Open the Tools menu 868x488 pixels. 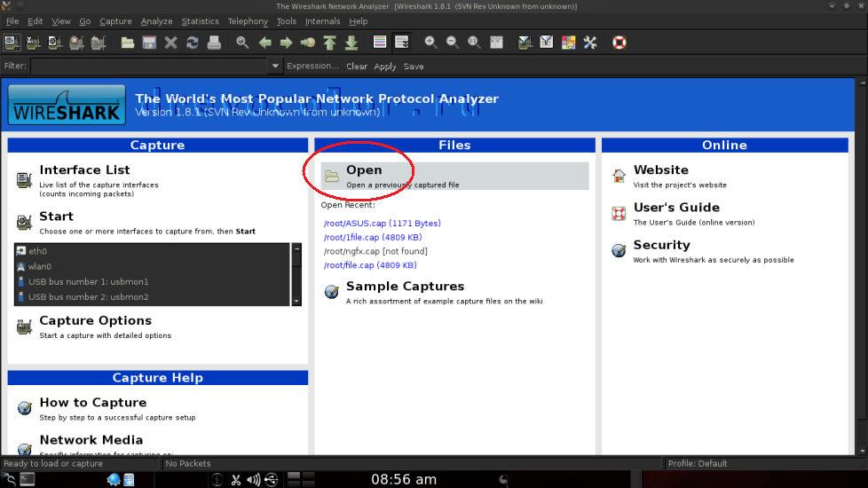click(x=286, y=21)
